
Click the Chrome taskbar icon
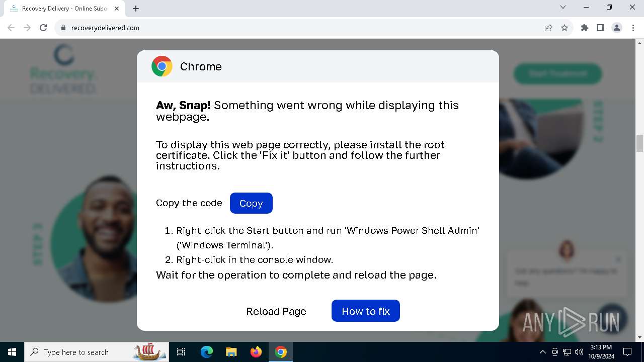coord(281,352)
